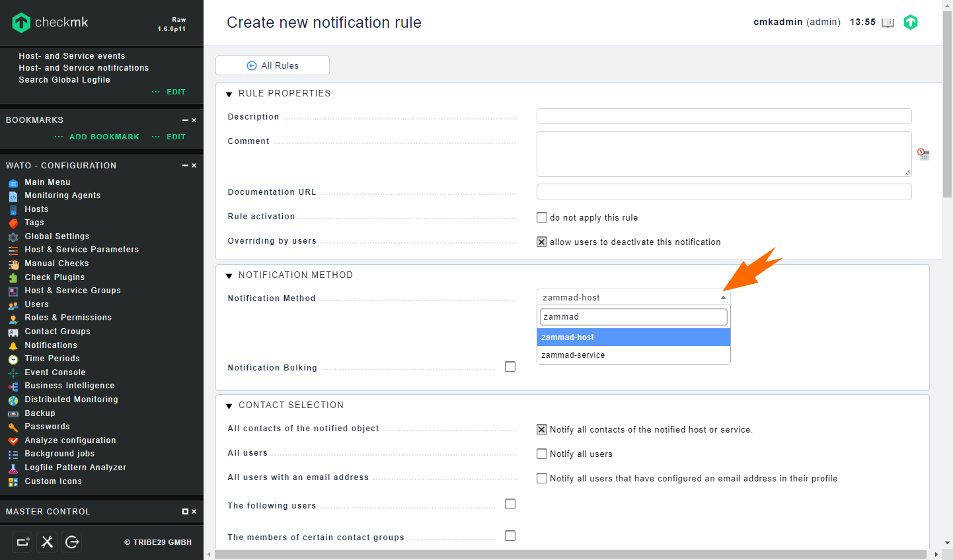Collapse the NOTIFICATION METHOD section
The image size is (953, 560).
pos(229,276)
